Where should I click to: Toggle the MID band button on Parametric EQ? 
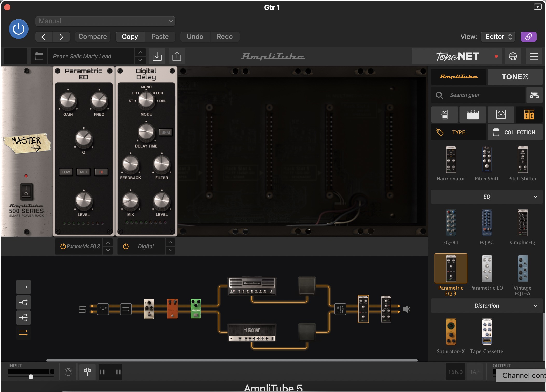pos(83,172)
